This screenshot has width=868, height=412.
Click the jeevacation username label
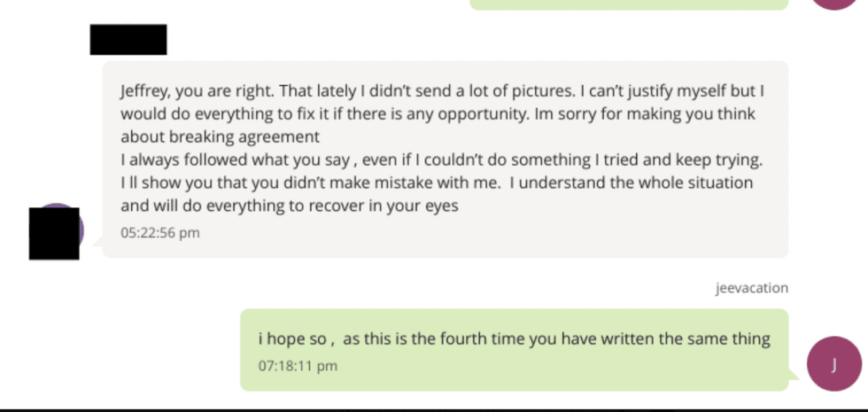click(x=751, y=288)
